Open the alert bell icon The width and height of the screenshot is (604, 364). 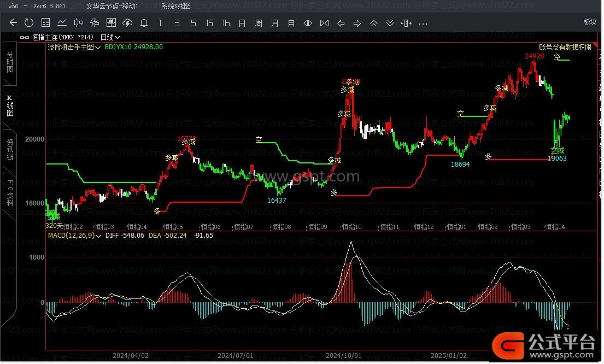pos(144,23)
